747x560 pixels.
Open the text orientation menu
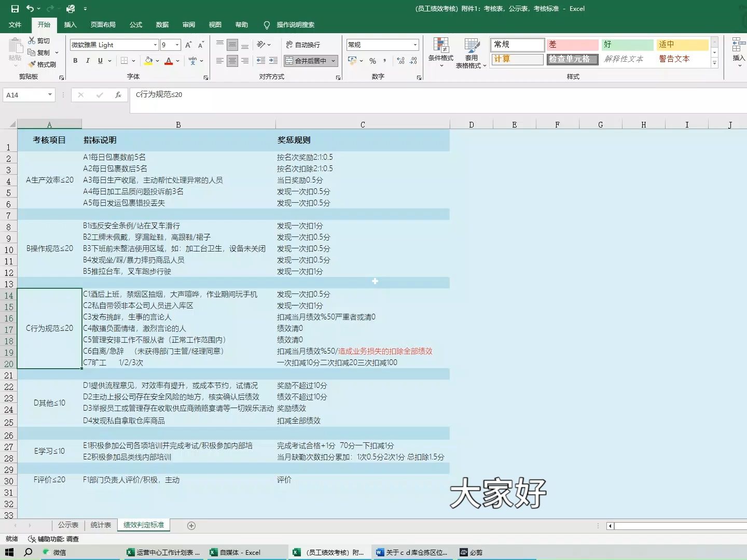coord(264,45)
